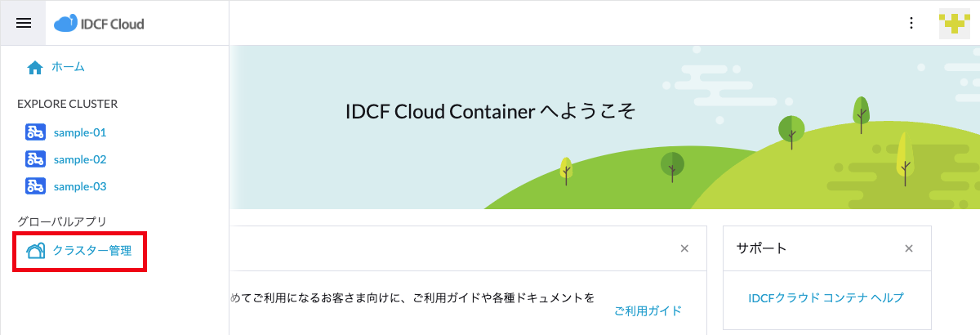Image resolution: width=980 pixels, height=335 pixels.
Task: Open the vertical three-dot options menu
Action: tap(911, 23)
